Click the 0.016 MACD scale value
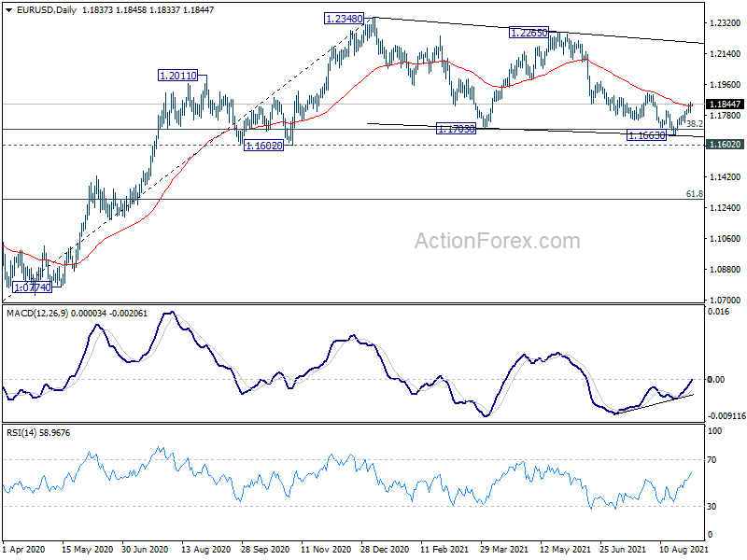This screenshot has width=747, height=560. coord(718,312)
